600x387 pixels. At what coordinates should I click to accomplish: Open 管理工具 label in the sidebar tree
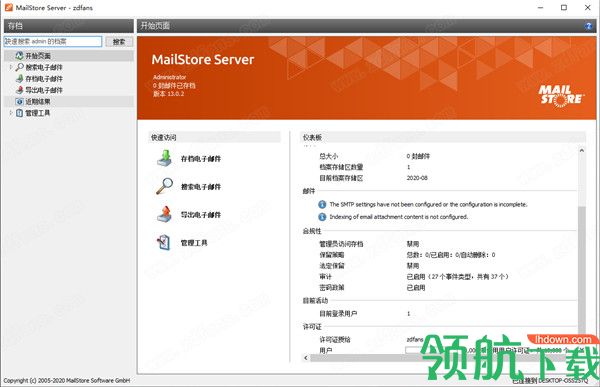click(x=38, y=113)
